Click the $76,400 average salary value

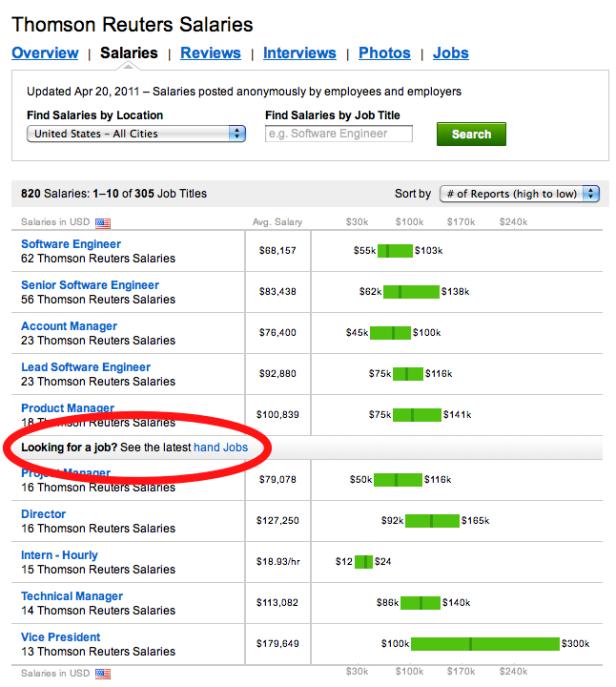pyautogui.click(x=277, y=333)
